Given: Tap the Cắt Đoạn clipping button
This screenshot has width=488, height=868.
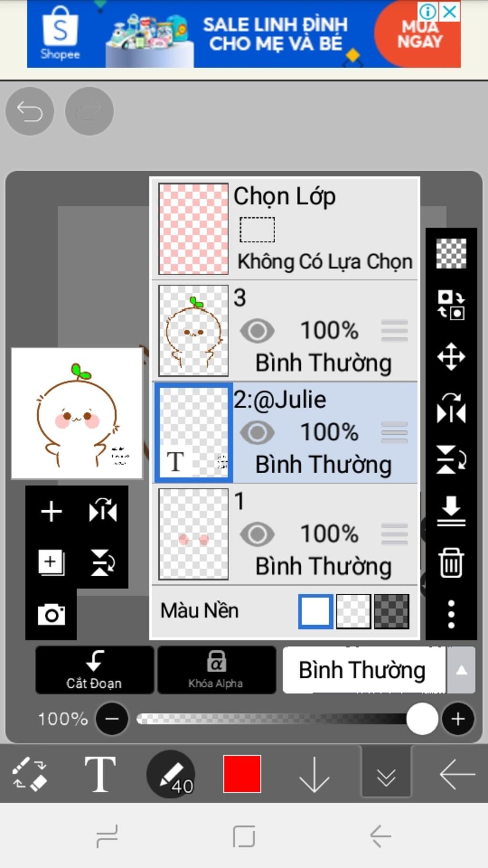Looking at the screenshot, I should click(x=94, y=670).
